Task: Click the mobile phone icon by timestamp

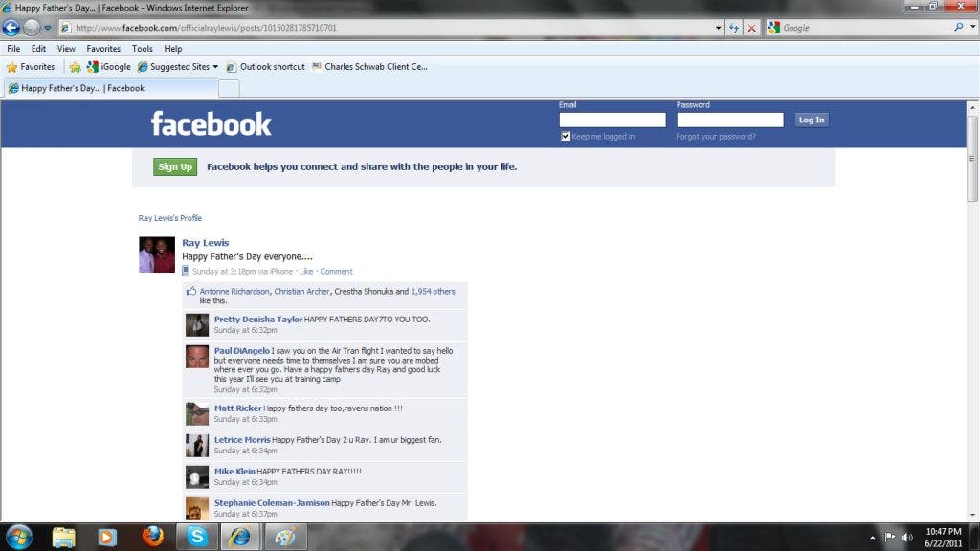Action: (x=186, y=271)
